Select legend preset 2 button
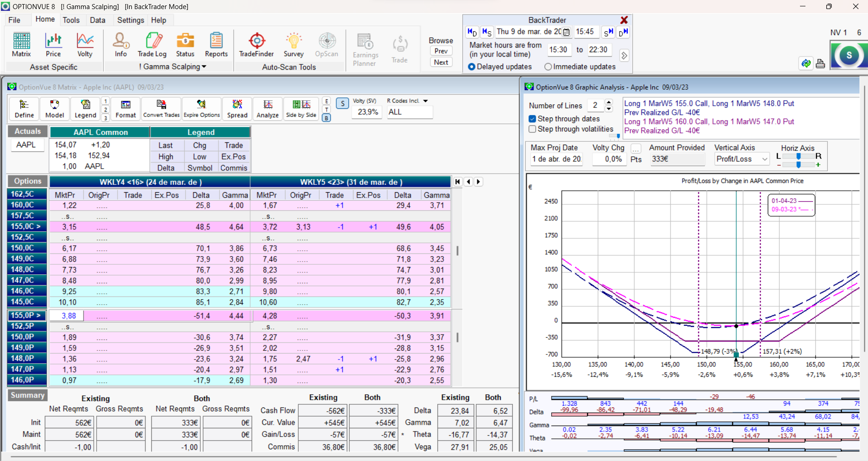The width and height of the screenshot is (868, 461). click(105, 110)
